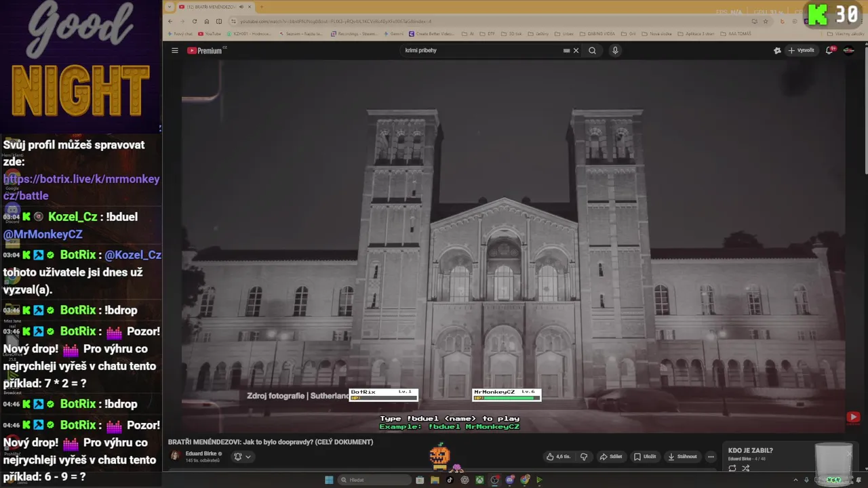Click the YouTube watermark icon on the video

853,418
